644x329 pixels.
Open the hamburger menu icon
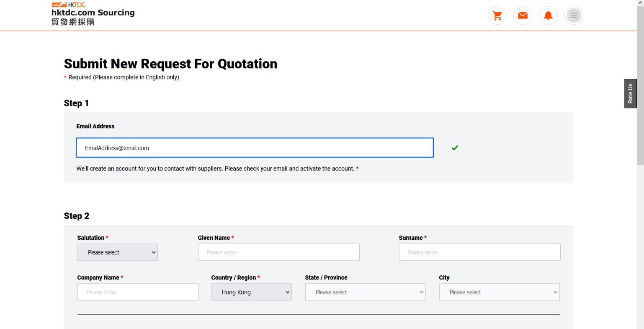(x=574, y=16)
